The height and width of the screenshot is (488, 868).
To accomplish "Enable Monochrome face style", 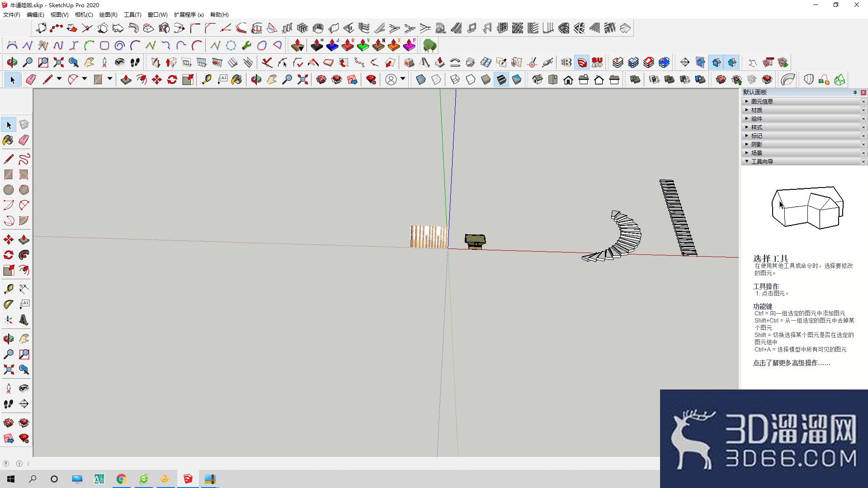I will (x=517, y=80).
